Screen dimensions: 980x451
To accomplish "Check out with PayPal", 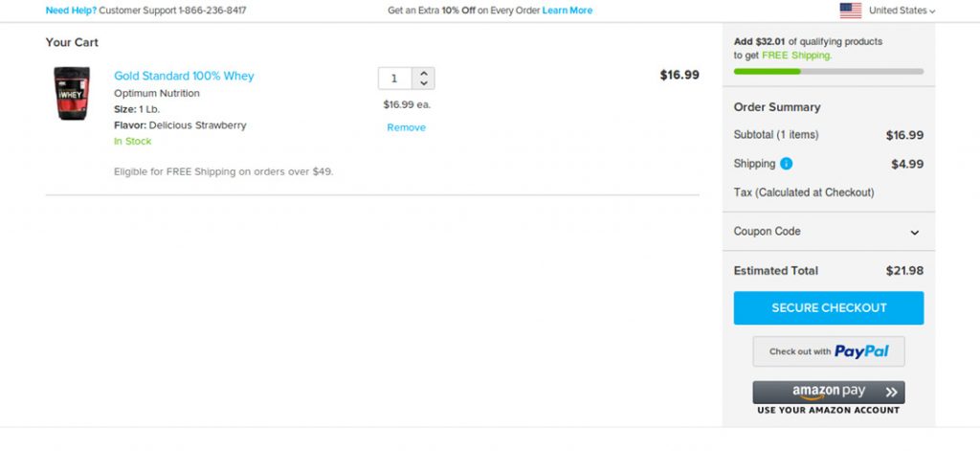I will [828, 351].
